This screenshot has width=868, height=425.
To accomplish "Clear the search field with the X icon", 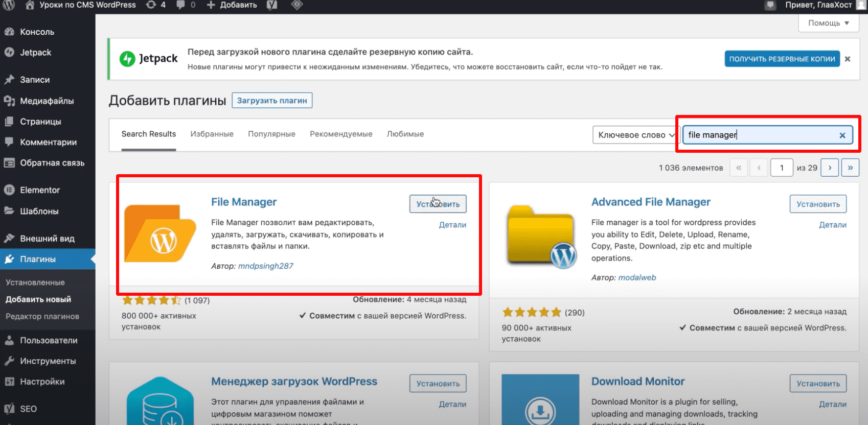I will [842, 135].
